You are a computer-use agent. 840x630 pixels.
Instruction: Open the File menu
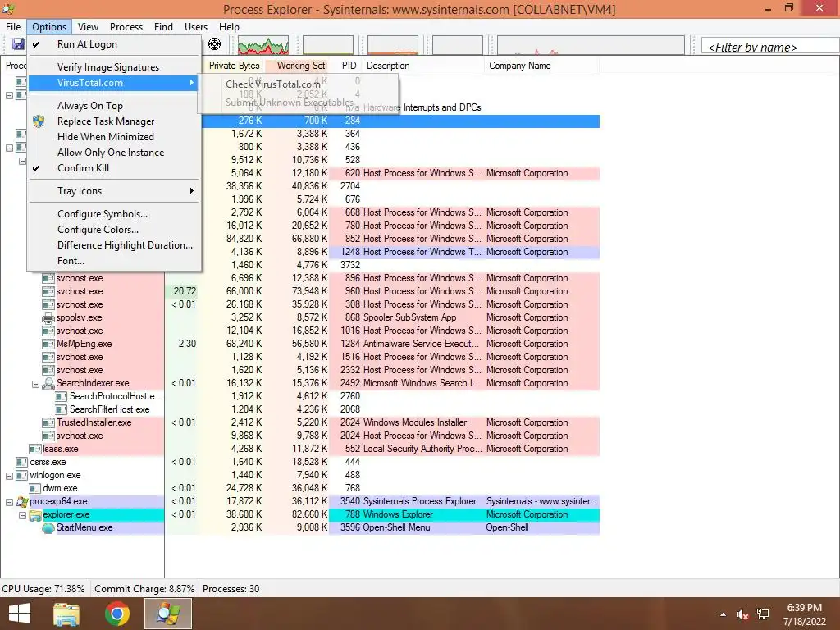(13, 27)
